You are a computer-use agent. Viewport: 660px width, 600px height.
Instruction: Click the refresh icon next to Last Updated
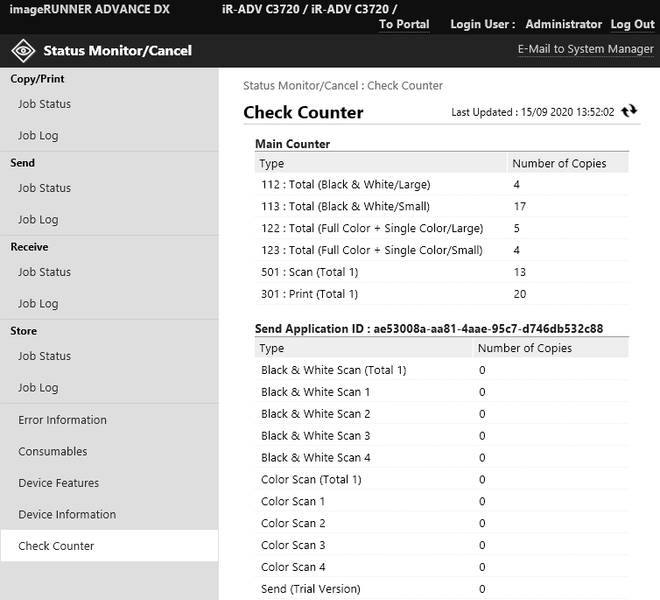629,111
